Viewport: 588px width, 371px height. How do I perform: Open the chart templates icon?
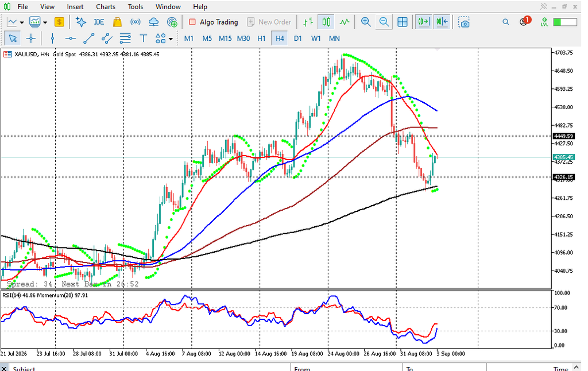point(35,22)
